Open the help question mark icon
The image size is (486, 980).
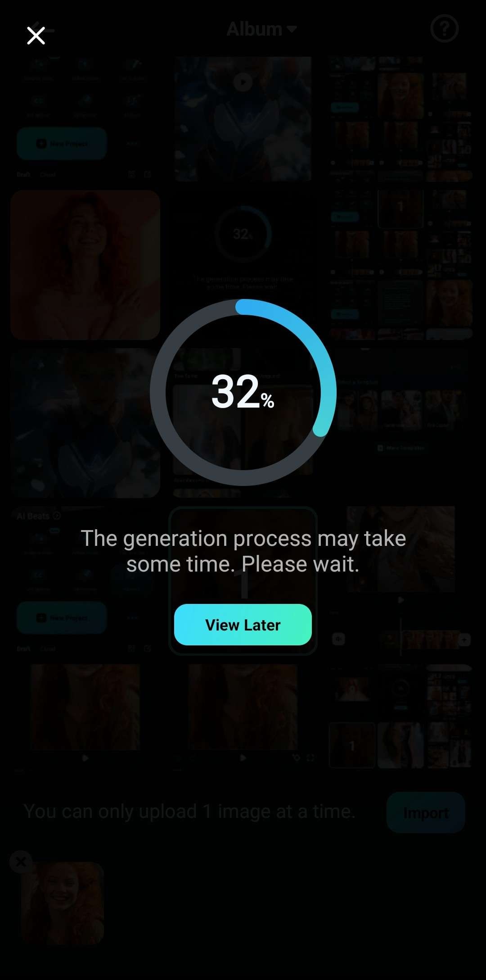click(445, 29)
